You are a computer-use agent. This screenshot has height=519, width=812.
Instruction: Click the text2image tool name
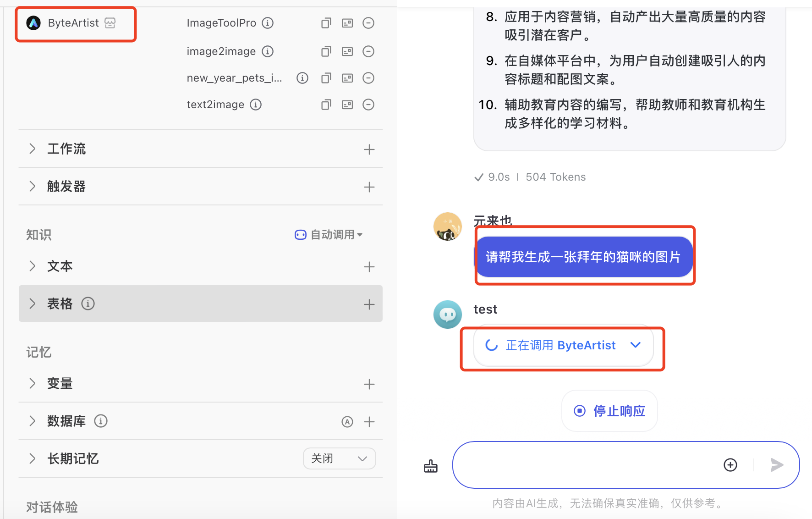215,105
